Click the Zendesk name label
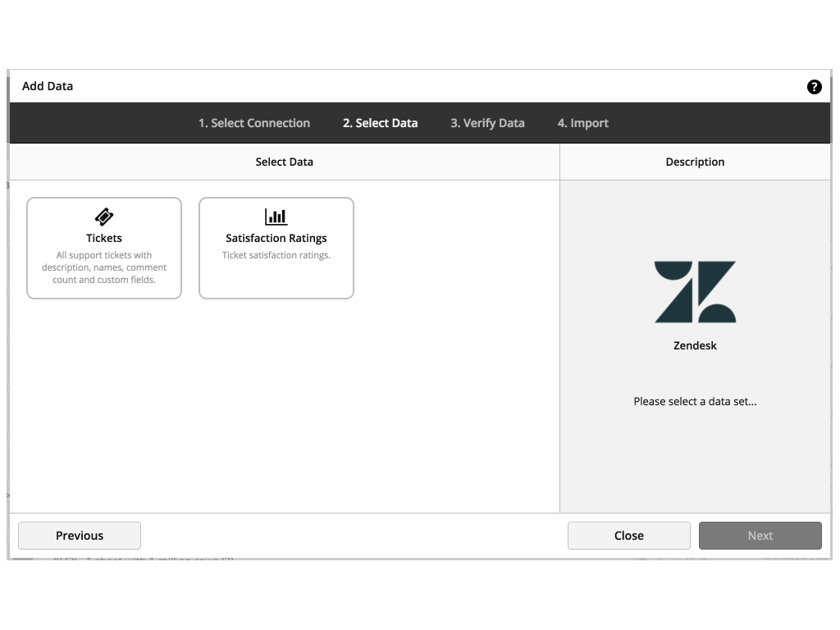The image size is (840, 630). tap(695, 345)
